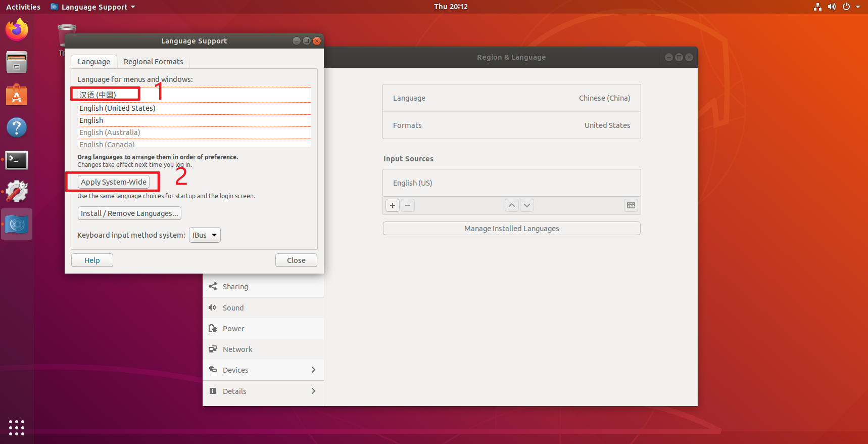Switch to Regional Formats tab
868x444 pixels.
(154, 62)
